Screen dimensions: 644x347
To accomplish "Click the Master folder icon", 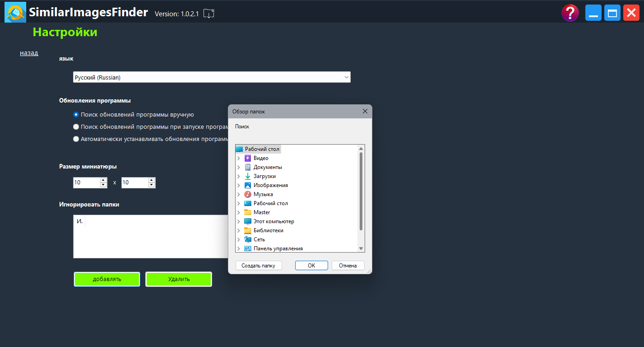I will point(247,212).
